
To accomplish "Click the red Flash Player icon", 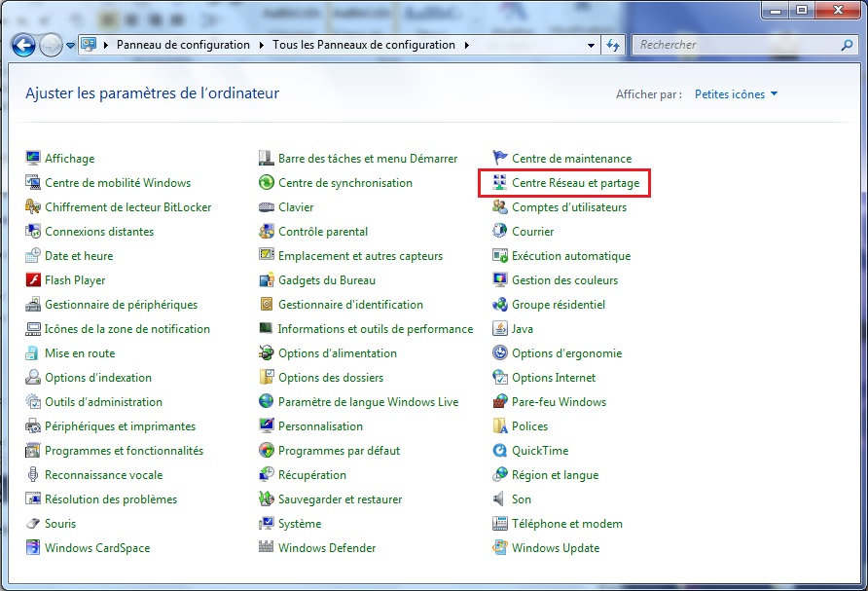I will tap(33, 279).
